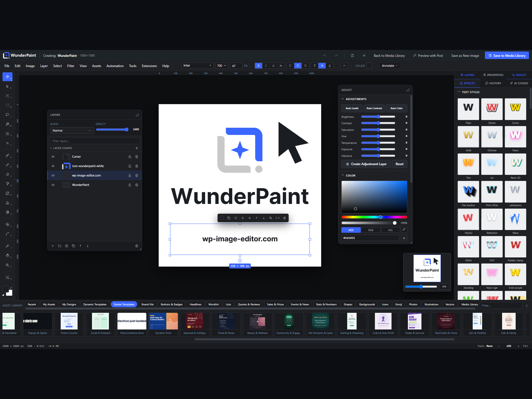Select the Zoom tool
532x399 pixels.
click(x=7, y=265)
